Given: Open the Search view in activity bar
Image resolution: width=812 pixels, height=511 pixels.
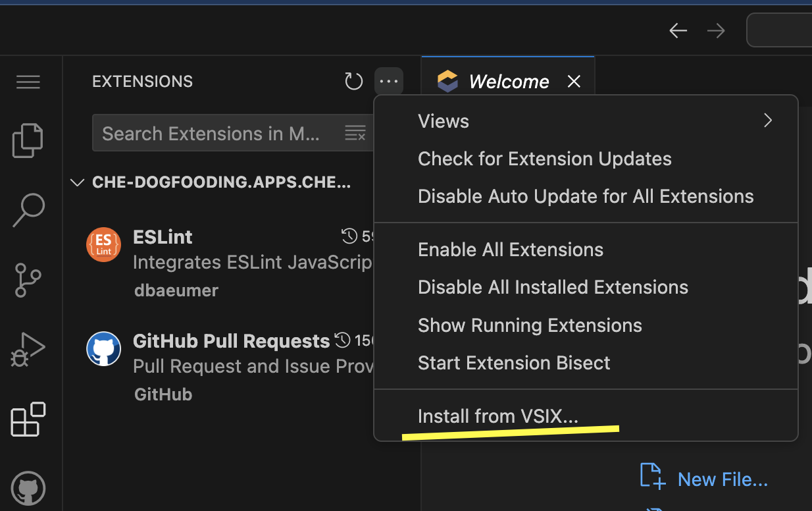Looking at the screenshot, I should 28,210.
